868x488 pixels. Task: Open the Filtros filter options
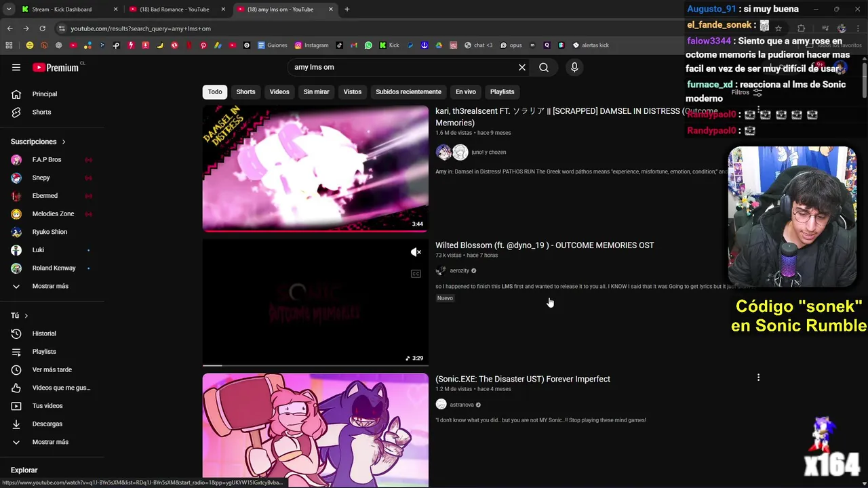point(747,92)
